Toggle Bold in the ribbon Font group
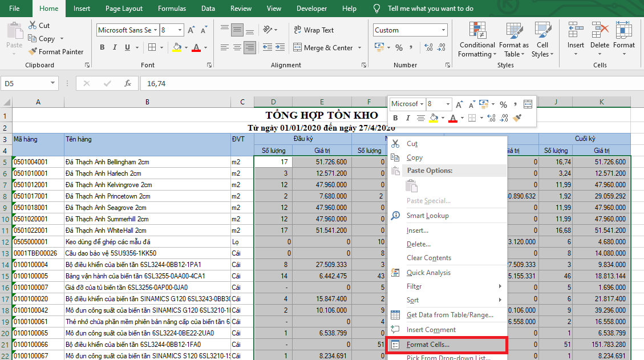Viewport: 644px width, 360px height. 103,47
